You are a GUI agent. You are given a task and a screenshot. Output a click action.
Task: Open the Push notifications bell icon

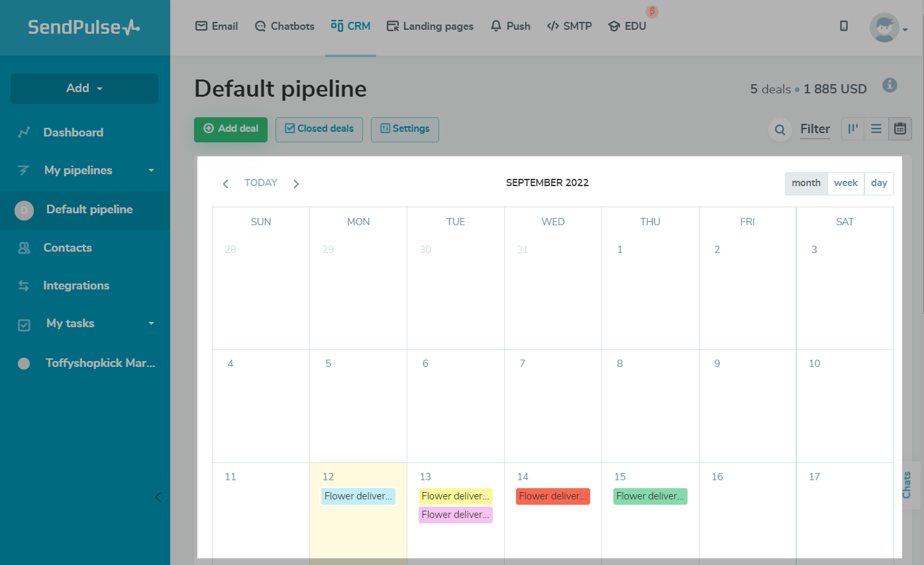(x=495, y=25)
